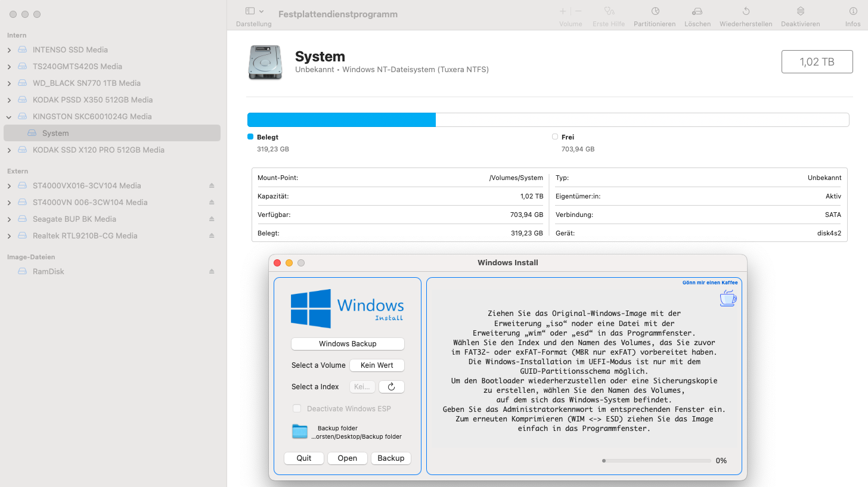Viewport: 868px width, 487px height.
Task: Open the Select a Volume dropdown
Action: click(x=377, y=365)
